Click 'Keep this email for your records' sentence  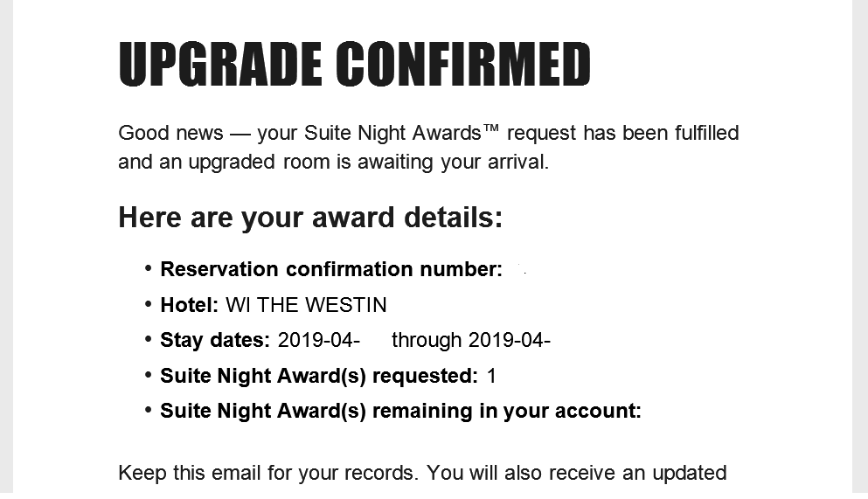(269, 473)
